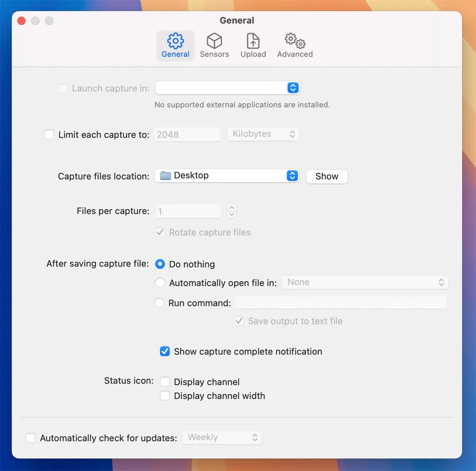Open the Upload document arrow icon
Viewport: 476px width, 471px height.
253,41
